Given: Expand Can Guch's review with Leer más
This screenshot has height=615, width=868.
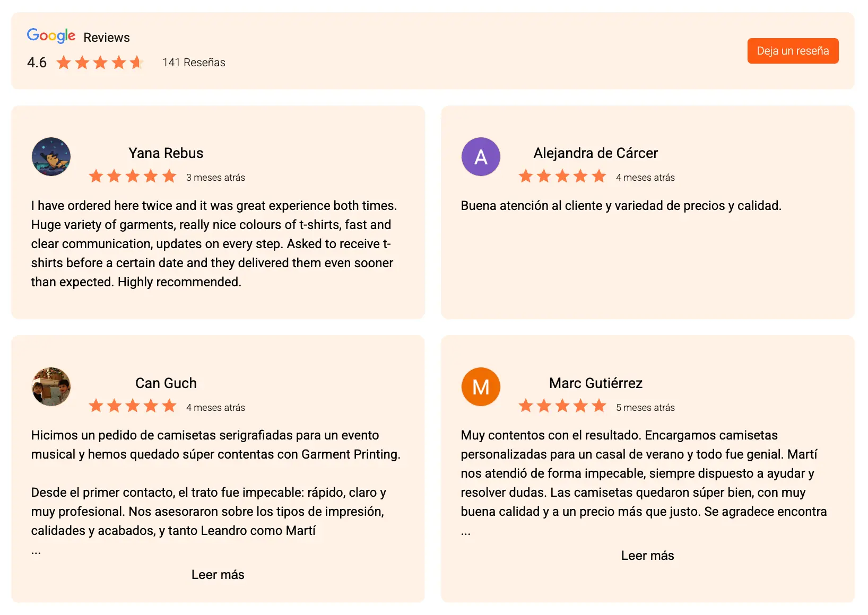Looking at the screenshot, I should [218, 575].
